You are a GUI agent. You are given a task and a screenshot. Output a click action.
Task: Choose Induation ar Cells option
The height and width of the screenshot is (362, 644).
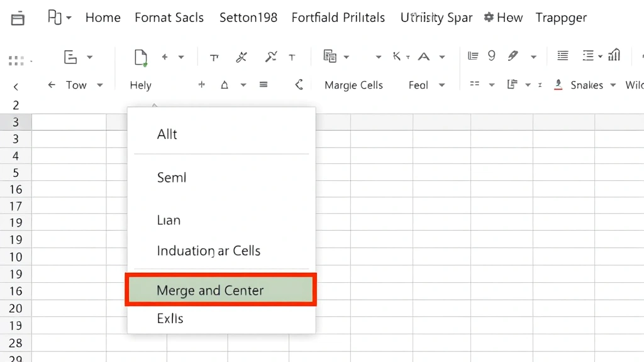pos(208,251)
